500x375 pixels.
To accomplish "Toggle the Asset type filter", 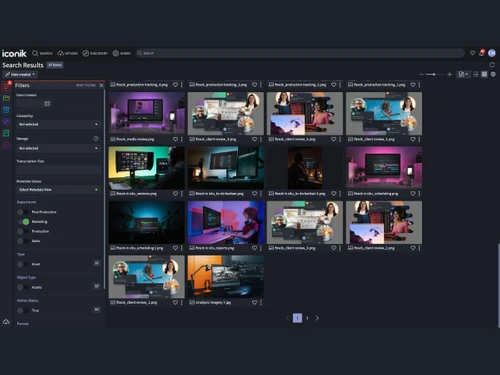I will (23, 264).
